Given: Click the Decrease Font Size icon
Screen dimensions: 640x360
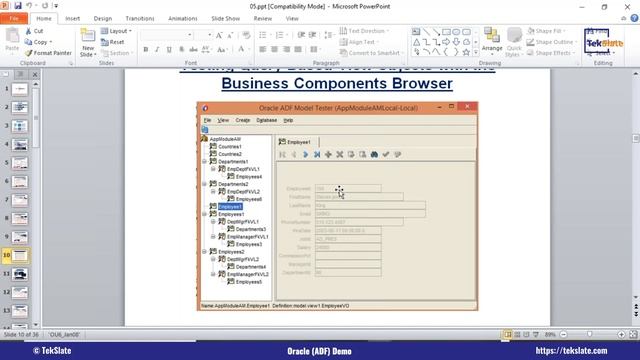Looking at the screenshot, I should [230, 35].
